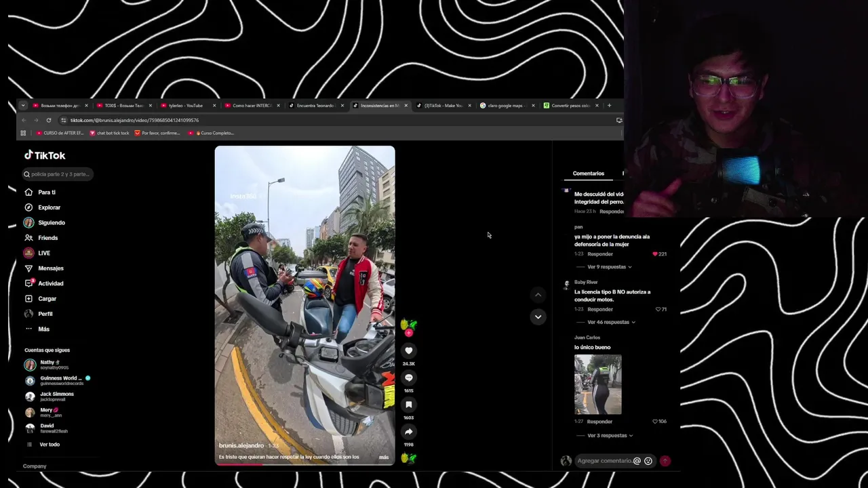
Task: Reply to Juan Carlos's comment via Responder
Action: tap(600, 421)
